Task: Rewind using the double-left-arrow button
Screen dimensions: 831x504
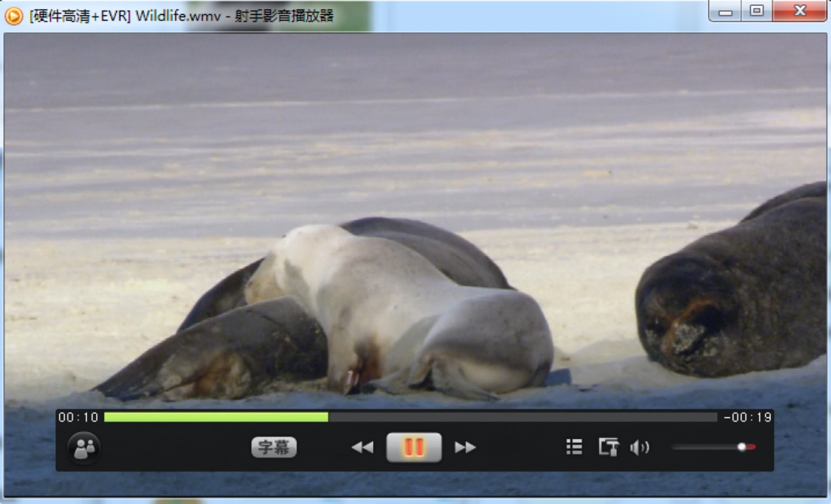Action: pyautogui.click(x=362, y=448)
